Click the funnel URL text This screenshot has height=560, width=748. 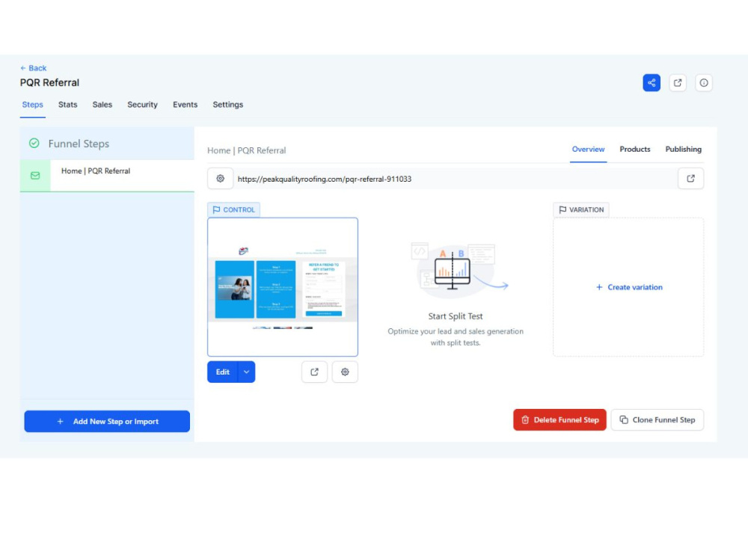[325, 179]
